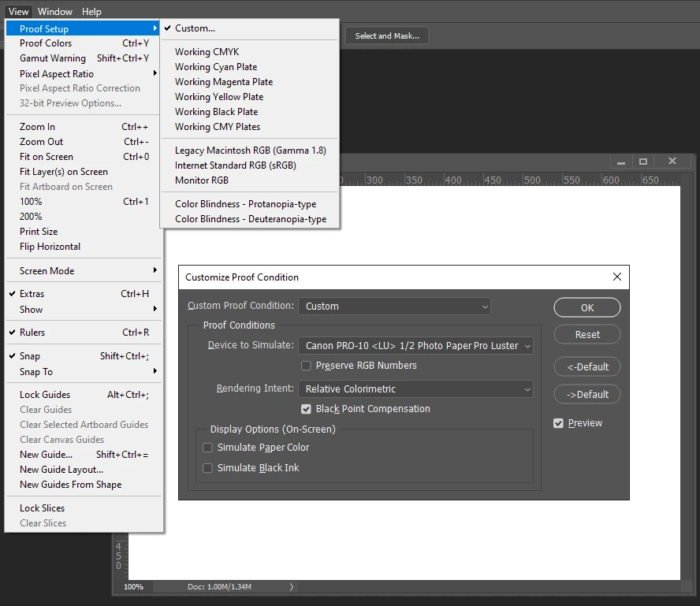This screenshot has height=606, width=700.
Task: Expand Show submenu
Action: point(84,309)
